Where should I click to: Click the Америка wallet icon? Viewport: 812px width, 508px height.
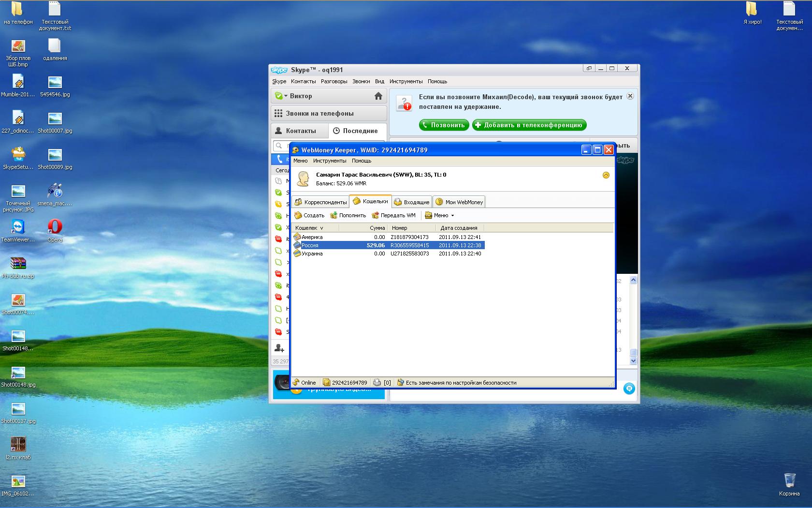click(297, 237)
